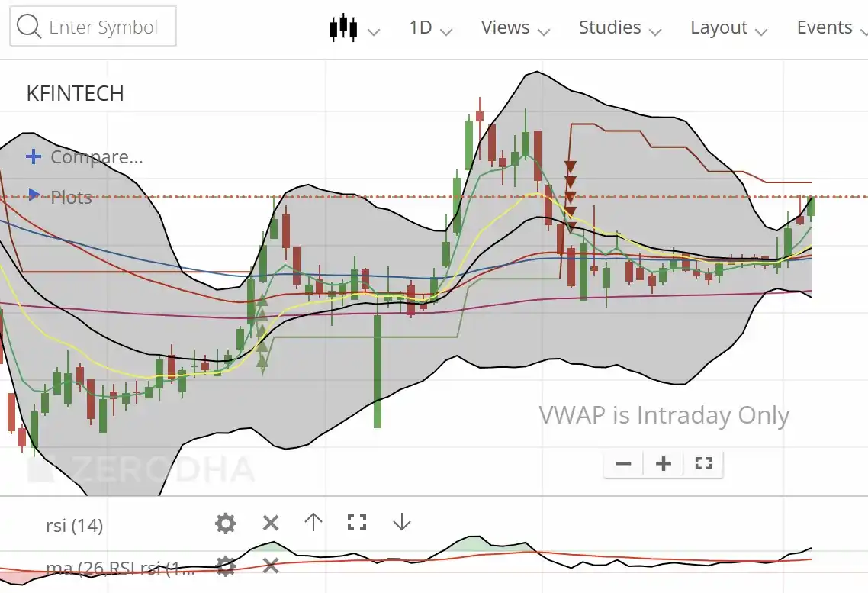Zoom out chart with minus button
Viewport: 868px width, 593px height.
[623, 463]
